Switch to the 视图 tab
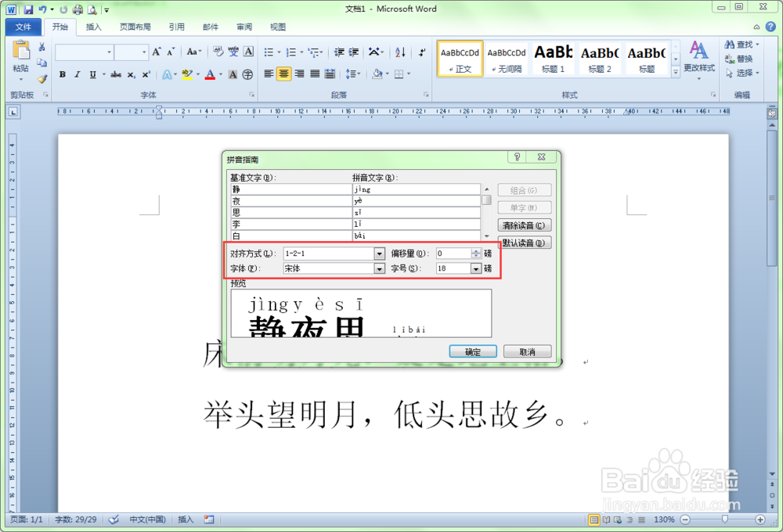Screen dimensions: 783x532 [x=278, y=27]
